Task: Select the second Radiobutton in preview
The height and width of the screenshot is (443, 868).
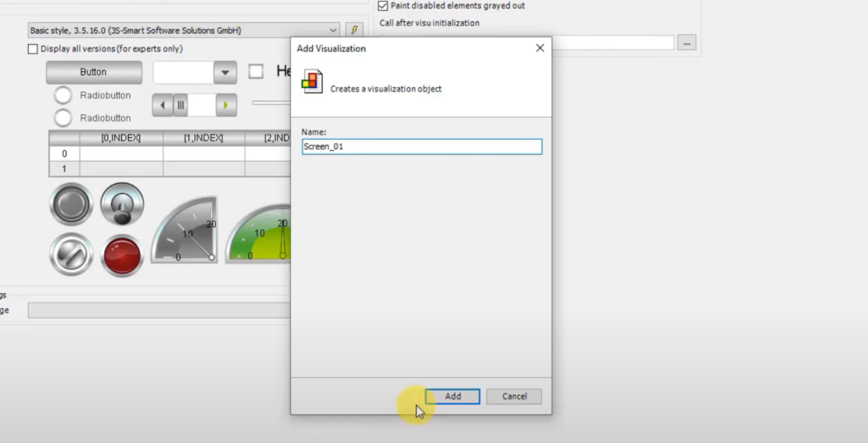Action: pos(63,118)
